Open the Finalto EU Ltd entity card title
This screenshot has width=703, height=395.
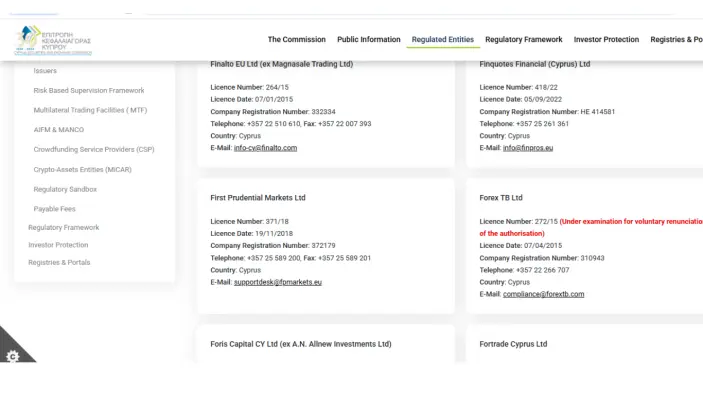click(x=282, y=64)
